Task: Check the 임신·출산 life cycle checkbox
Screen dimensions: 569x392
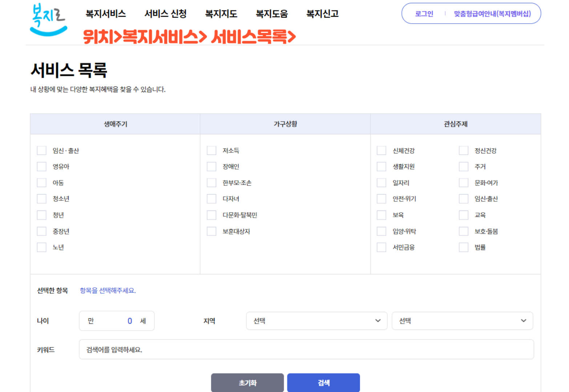Action: pos(41,150)
